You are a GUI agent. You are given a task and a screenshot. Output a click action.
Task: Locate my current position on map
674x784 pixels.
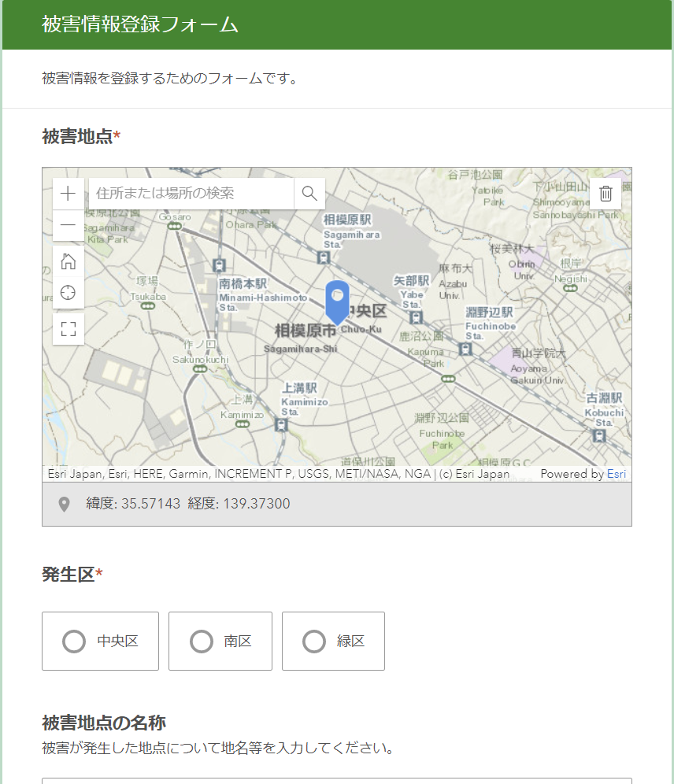click(69, 293)
